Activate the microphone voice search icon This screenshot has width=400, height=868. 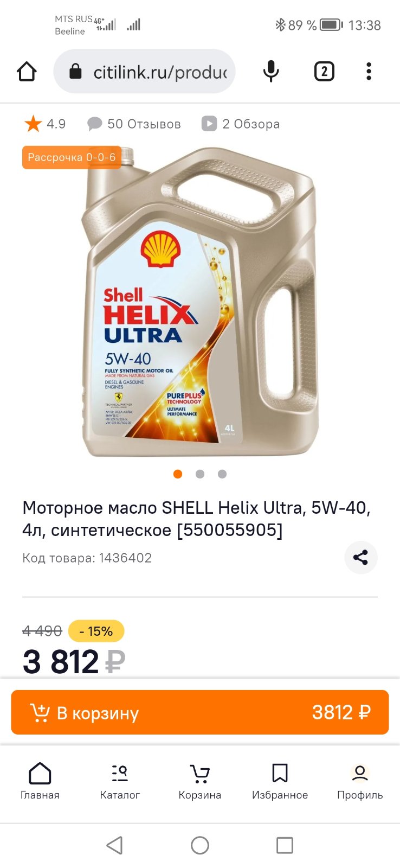pyautogui.click(x=271, y=72)
